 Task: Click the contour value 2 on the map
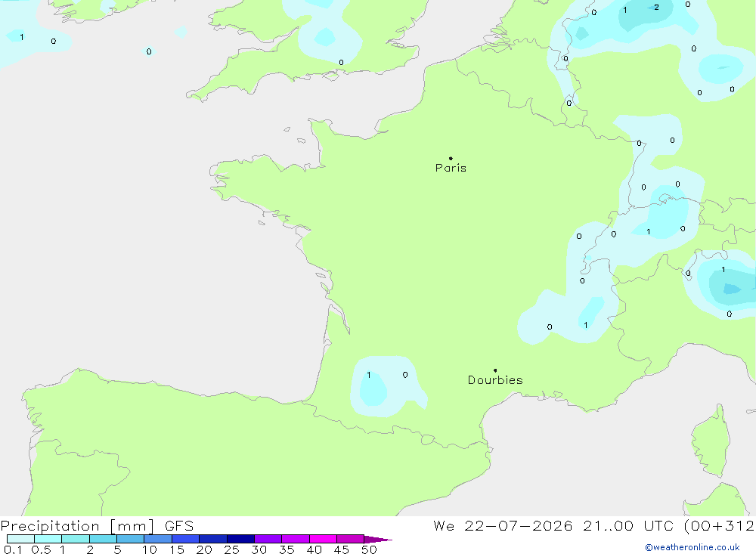pyautogui.click(x=656, y=8)
